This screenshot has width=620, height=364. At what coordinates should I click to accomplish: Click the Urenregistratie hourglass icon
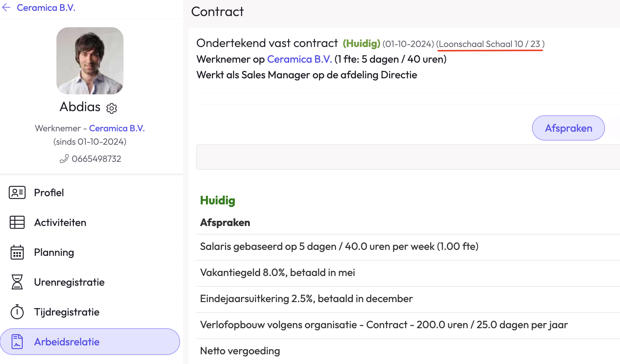(x=17, y=282)
